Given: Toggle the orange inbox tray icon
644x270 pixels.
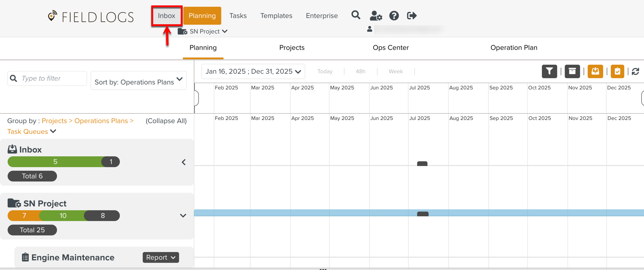Looking at the screenshot, I should (x=595, y=71).
